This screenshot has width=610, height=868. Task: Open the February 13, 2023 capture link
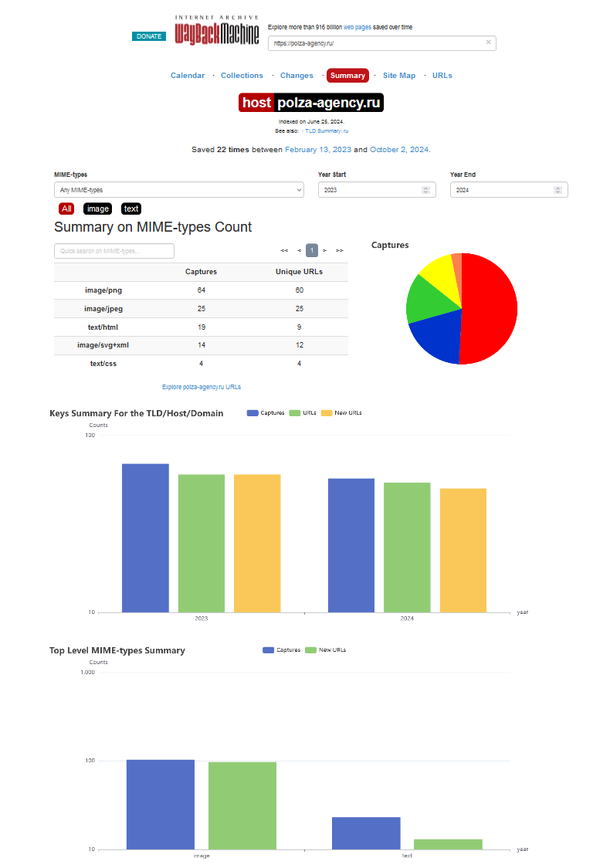pos(318,150)
